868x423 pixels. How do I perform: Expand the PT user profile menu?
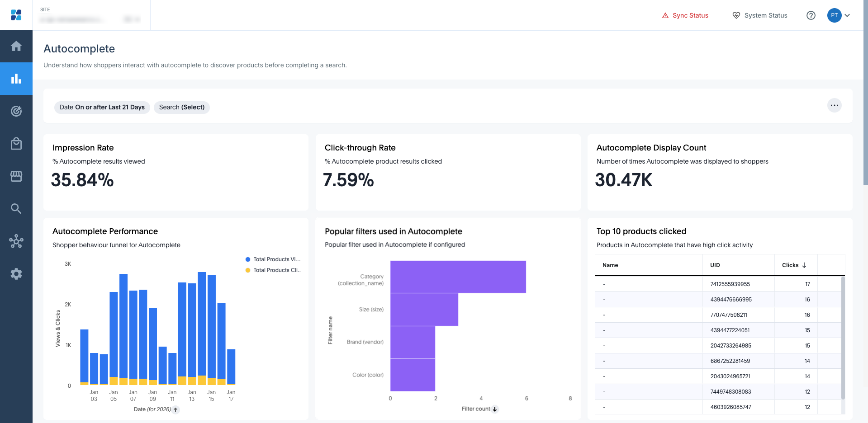click(x=839, y=15)
